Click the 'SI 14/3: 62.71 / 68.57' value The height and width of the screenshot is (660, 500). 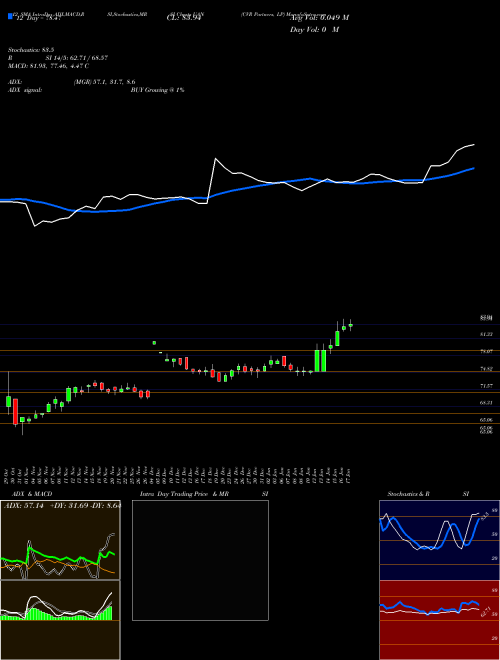point(75,58)
